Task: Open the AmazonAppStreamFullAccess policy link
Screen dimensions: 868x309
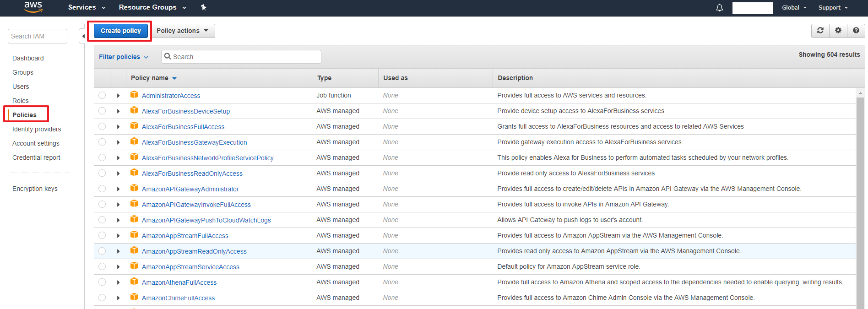Action: pos(185,236)
